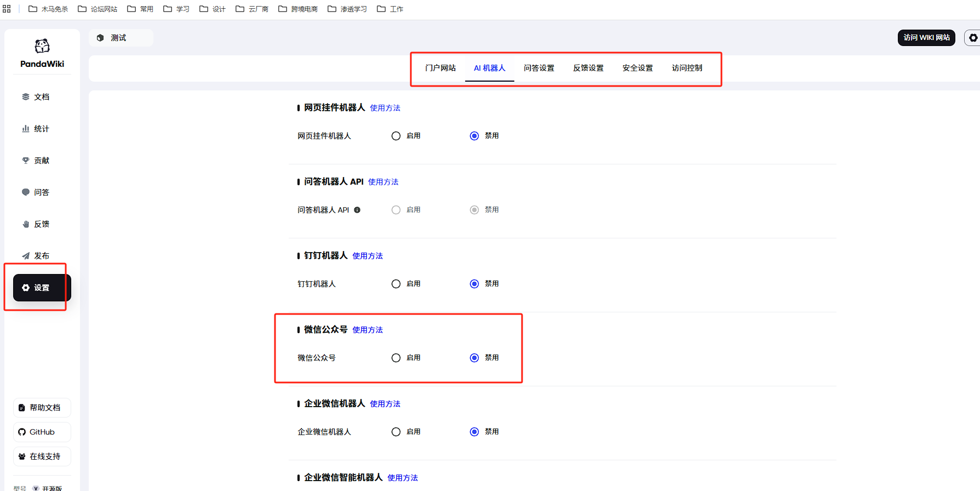Select 禁用 for 微信公众号
Screen dimensions: 980x491
(474, 358)
